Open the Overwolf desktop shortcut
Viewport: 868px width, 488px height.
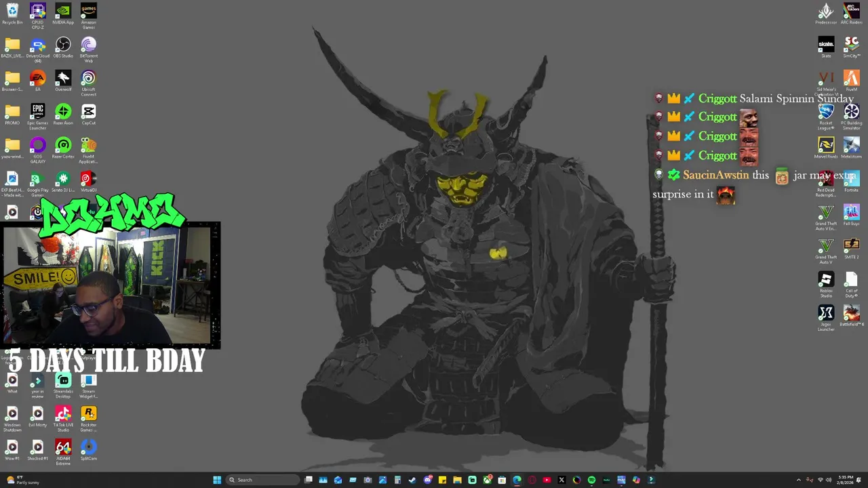[63, 81]
